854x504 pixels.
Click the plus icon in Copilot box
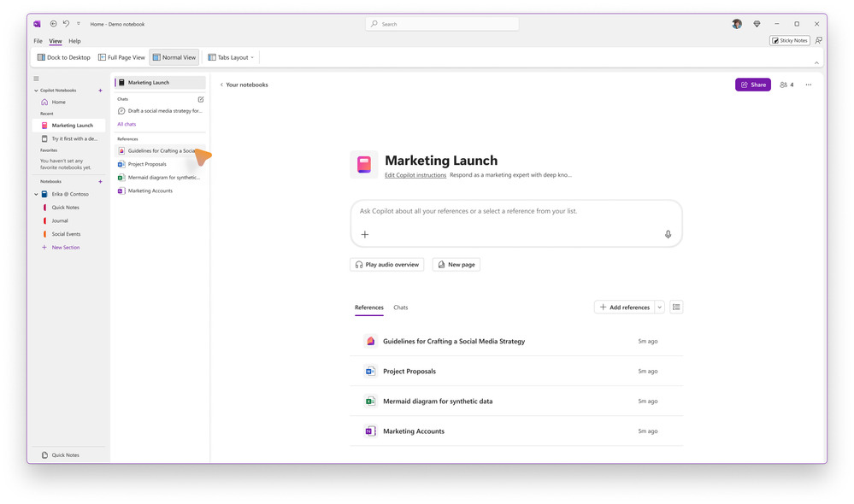pos(365,234)
